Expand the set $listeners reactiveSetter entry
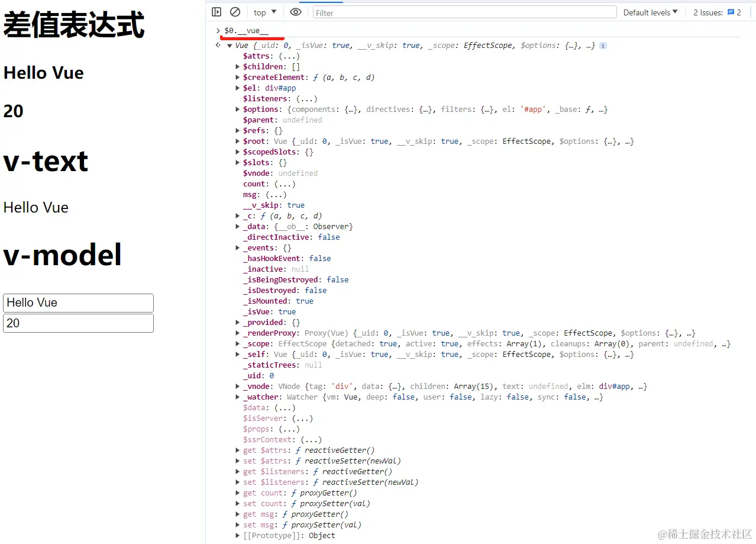 click(x=238, y=482)
